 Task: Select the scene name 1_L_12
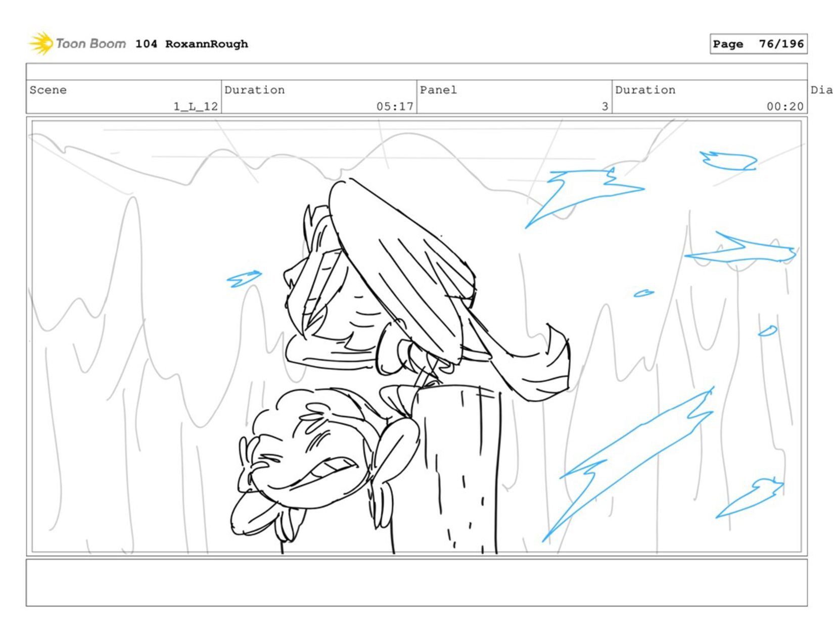click(x=196, y=106)
